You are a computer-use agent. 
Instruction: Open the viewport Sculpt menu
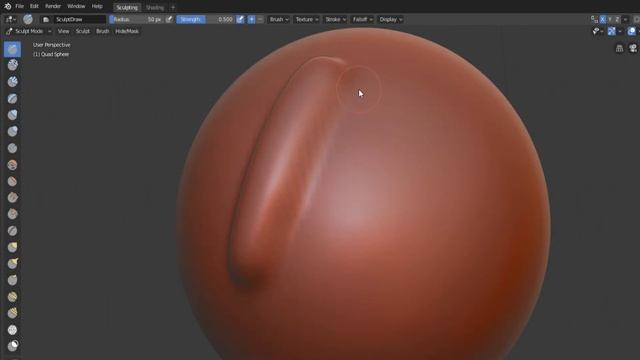(82, 31)
